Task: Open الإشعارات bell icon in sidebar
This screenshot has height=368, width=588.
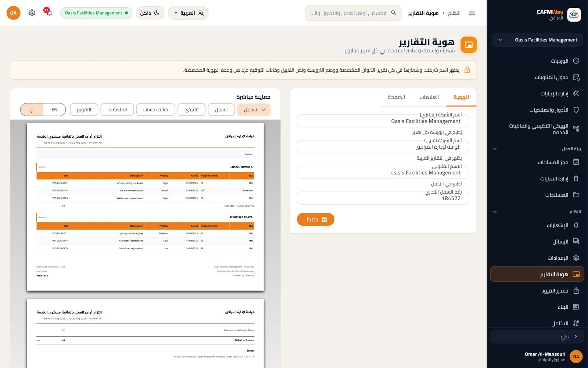Action: 576,225
